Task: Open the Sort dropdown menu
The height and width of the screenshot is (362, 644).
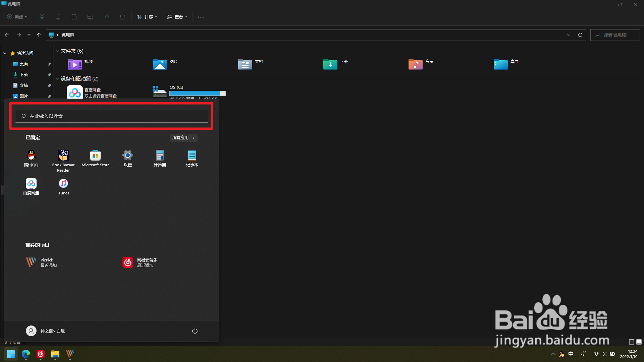Action: click(147, 17)
